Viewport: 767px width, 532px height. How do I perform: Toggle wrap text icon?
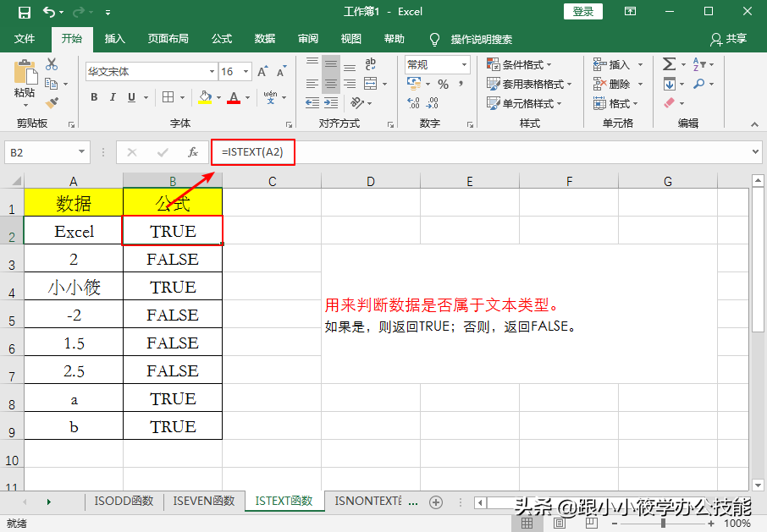pos(370,64)
